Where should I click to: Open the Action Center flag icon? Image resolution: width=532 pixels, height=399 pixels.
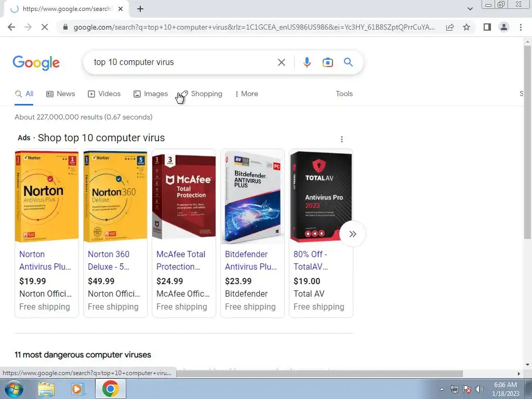[x=467, y=389]
